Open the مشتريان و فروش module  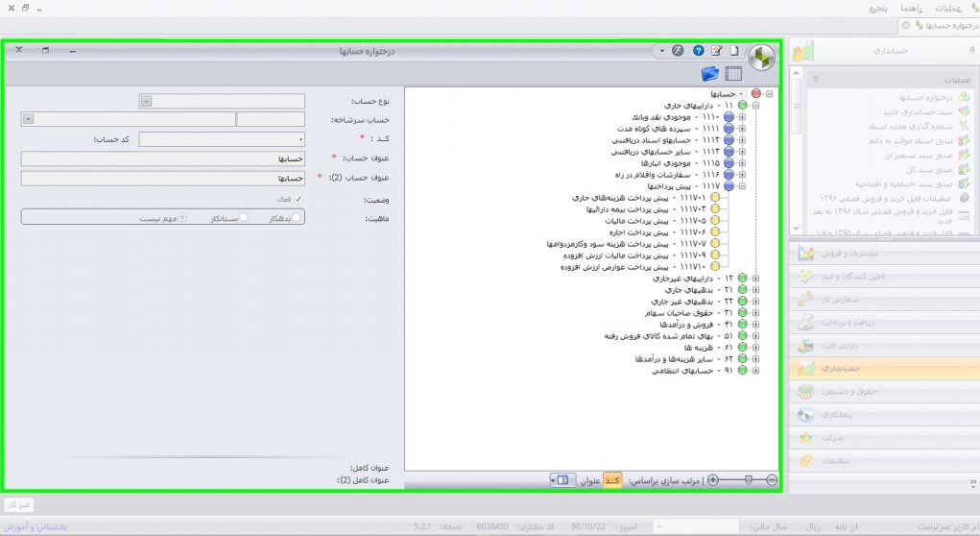(884, 254)
